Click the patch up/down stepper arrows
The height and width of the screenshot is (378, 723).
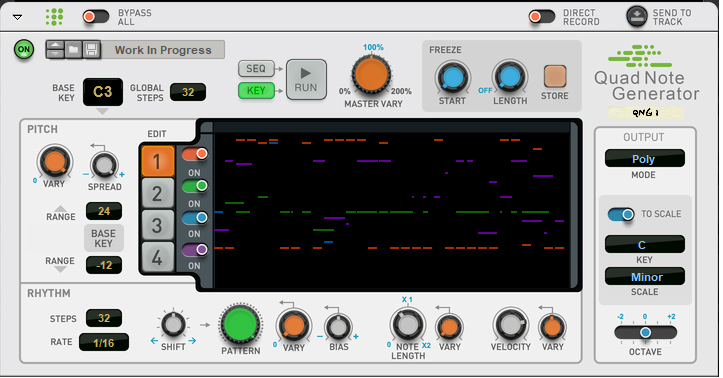tap(55, 50)
